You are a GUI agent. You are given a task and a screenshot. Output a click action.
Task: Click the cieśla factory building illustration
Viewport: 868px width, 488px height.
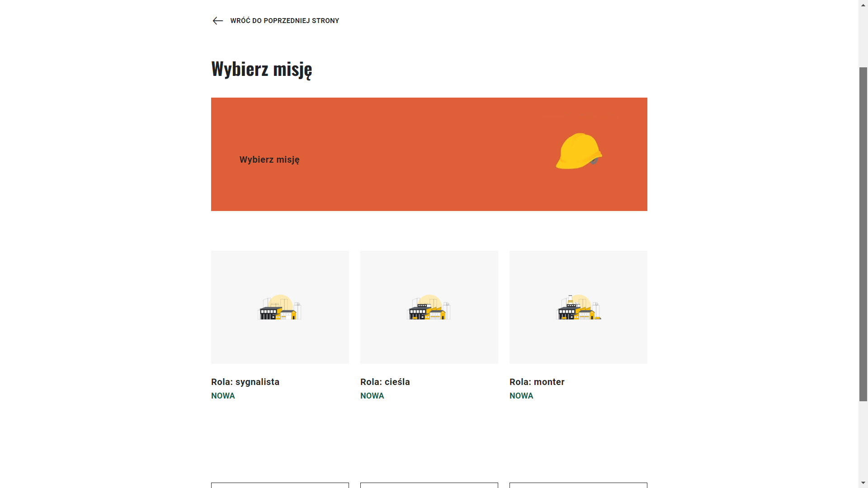[429, 307]
